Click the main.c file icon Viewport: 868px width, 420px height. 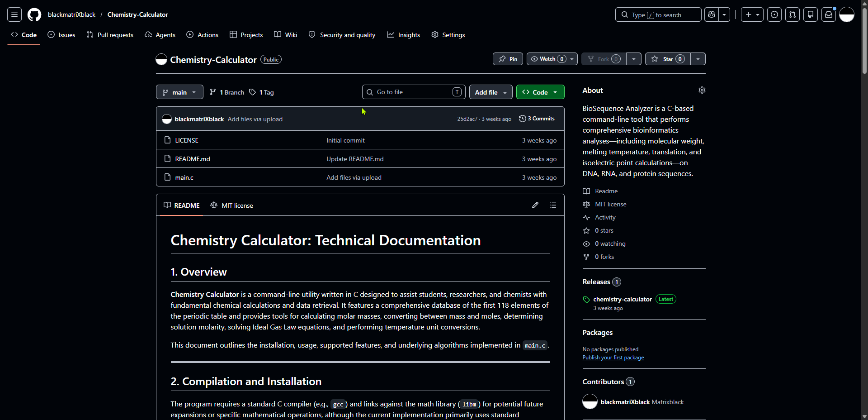167,177
